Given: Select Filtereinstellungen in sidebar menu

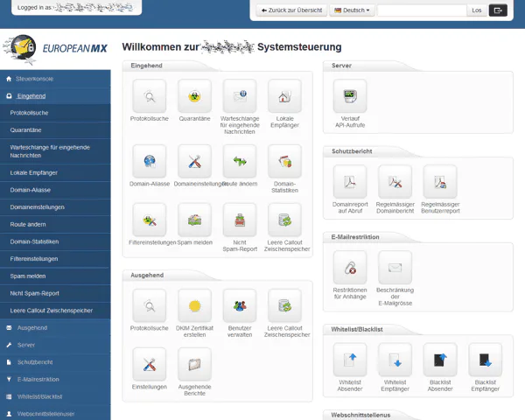Looking at the screenshot, I should point(55,259).
